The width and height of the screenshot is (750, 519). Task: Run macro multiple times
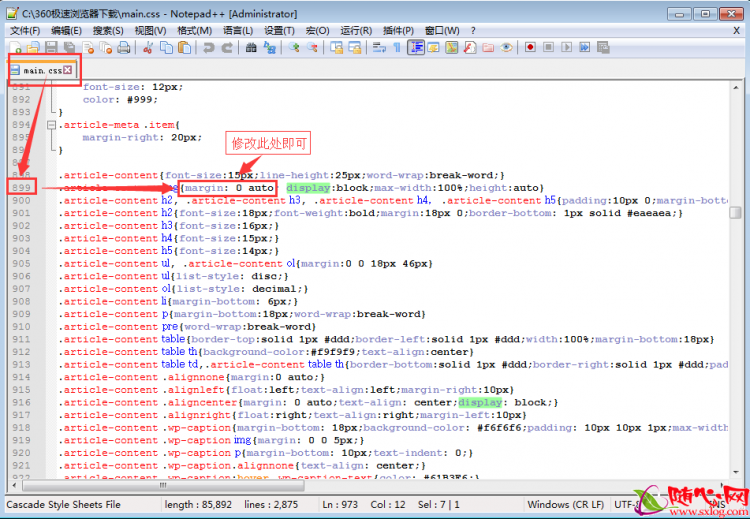tap(585, 47)
